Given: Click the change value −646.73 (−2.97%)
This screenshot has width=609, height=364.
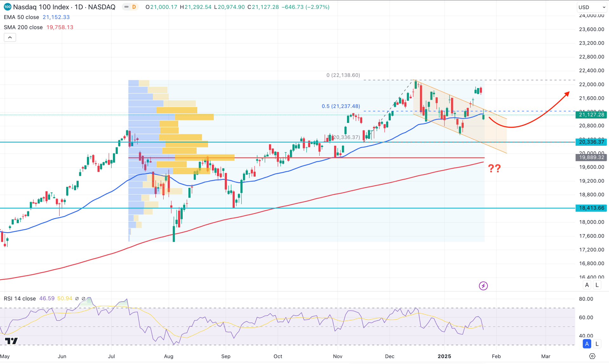Looking at the screenshot, I should (x=305, y=7).
